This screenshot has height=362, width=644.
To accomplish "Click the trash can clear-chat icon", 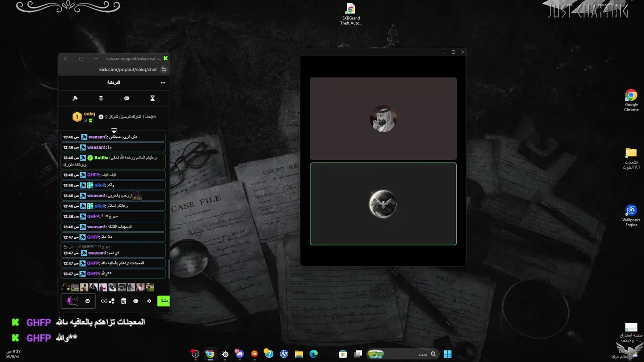I will coord(101,99).
